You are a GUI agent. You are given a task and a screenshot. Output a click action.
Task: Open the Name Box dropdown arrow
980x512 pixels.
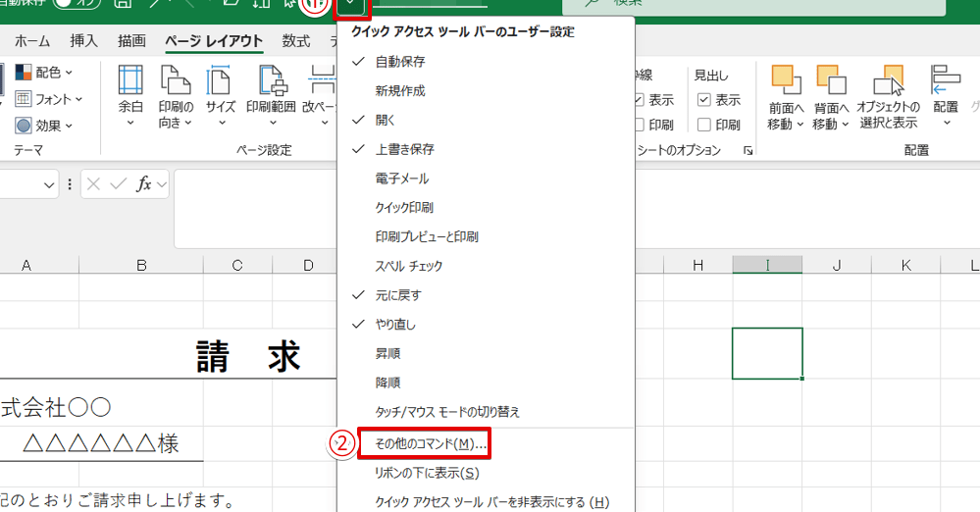click(x=49, y=184)
